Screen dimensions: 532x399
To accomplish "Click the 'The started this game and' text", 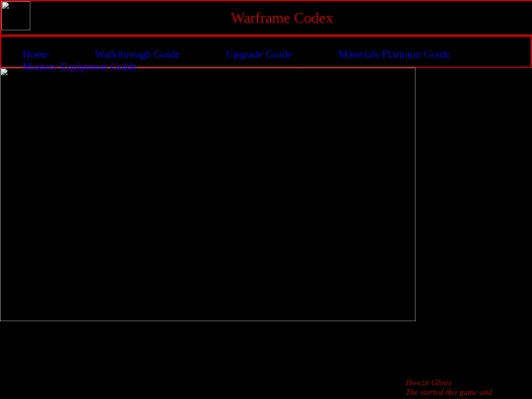I will [449, 392].
